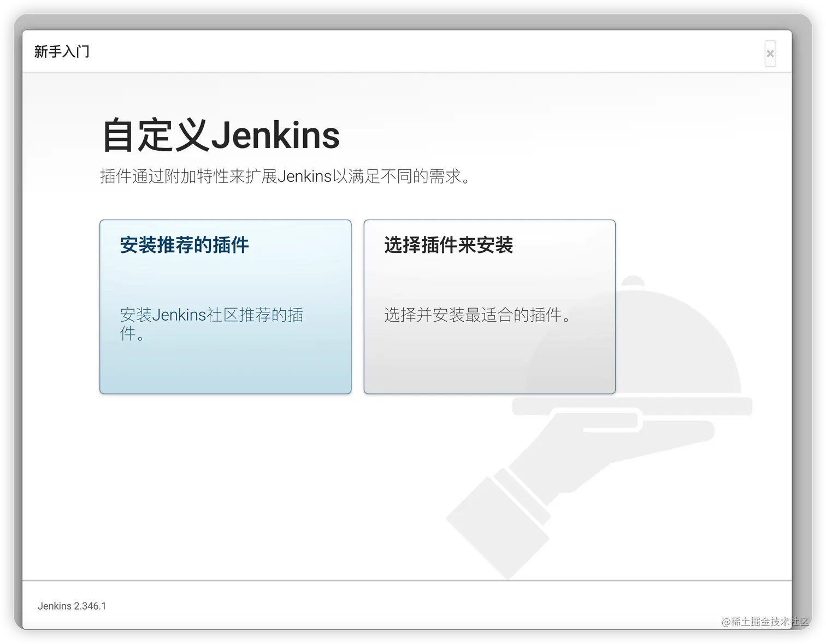
Task: Click the "自定义Jenkins" heading
Action: point(221,135)
